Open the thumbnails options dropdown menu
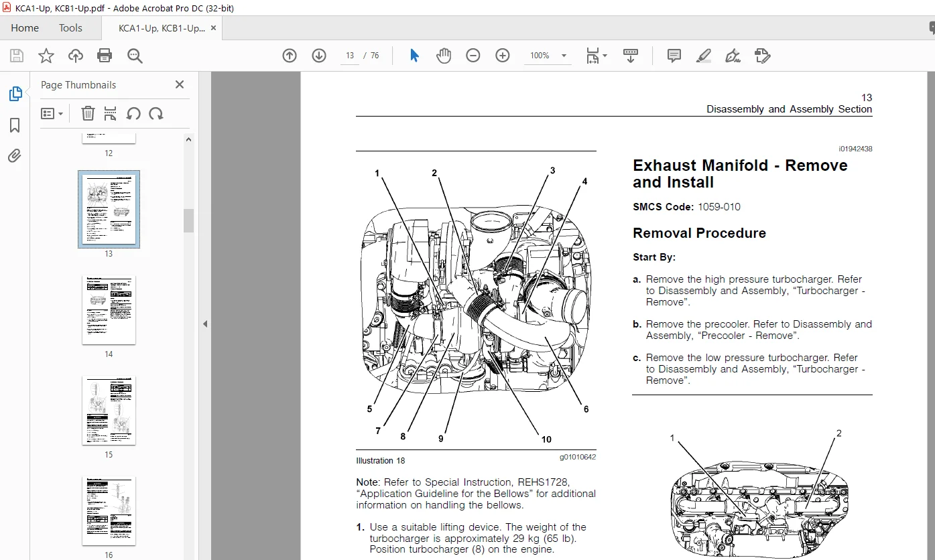This screenshot has width=935, height=560. [52, 113]
